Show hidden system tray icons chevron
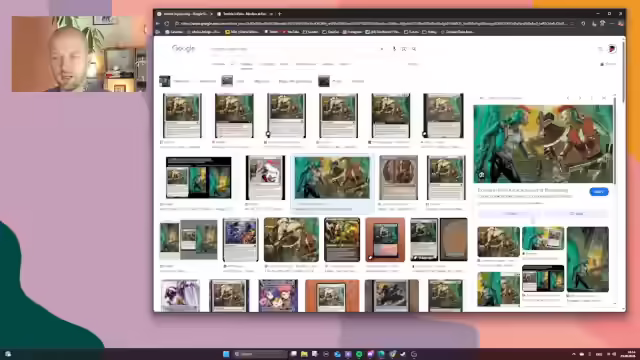 pos(573,354)
